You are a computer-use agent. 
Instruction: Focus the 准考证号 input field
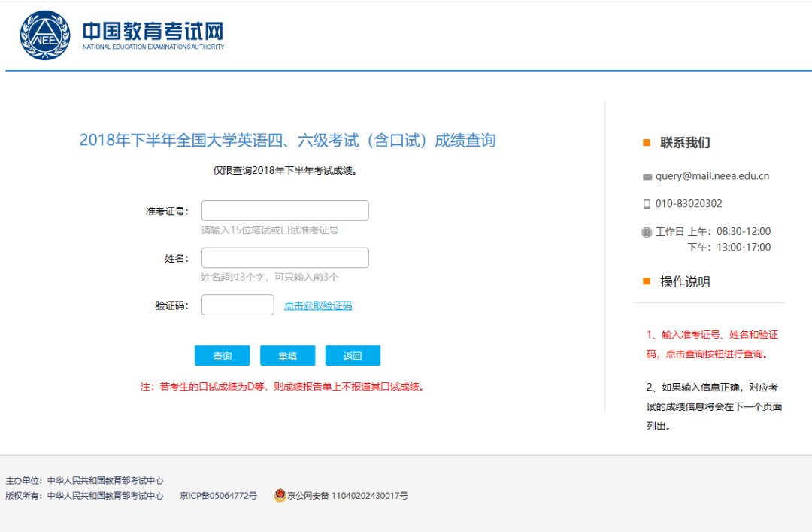[x=285, y=211]
